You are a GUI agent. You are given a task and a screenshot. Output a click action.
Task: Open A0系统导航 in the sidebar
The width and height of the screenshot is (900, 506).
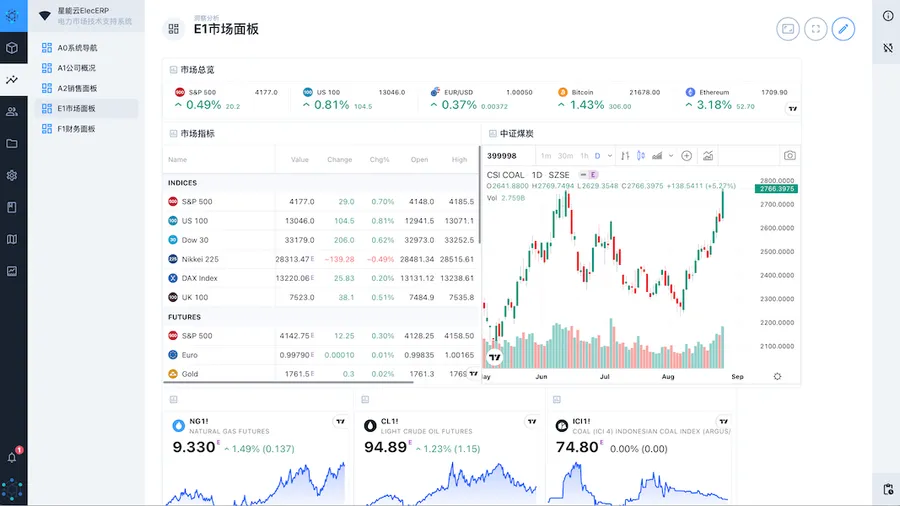click(x=86, y=48)
